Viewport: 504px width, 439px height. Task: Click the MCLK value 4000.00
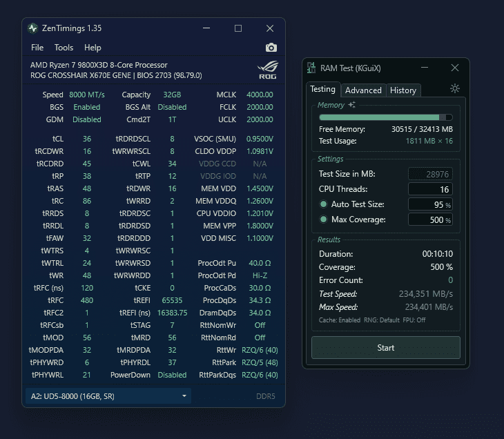[260, 95]
